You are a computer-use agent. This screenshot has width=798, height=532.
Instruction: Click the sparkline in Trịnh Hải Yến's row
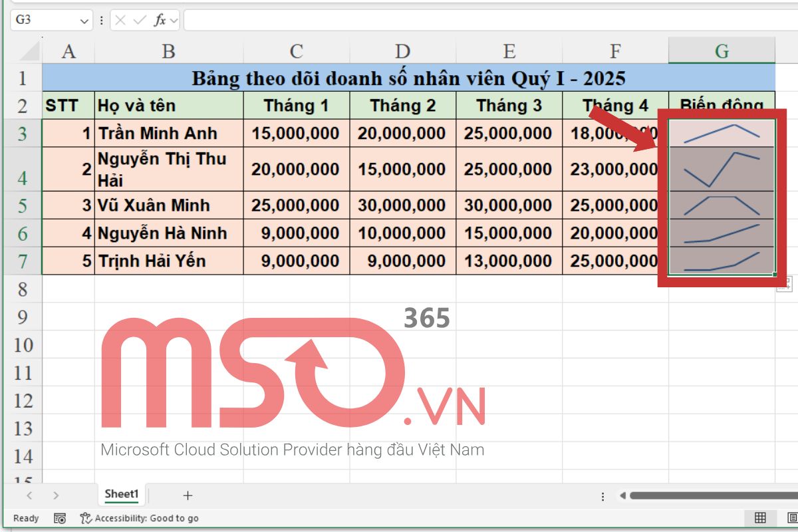[722, 261]
